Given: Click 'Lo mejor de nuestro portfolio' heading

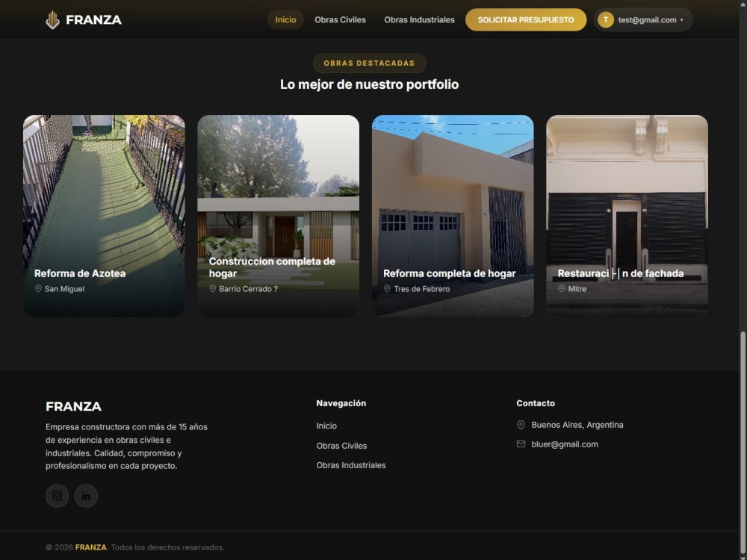Looking at the screenshot, I should pos(369,84).
